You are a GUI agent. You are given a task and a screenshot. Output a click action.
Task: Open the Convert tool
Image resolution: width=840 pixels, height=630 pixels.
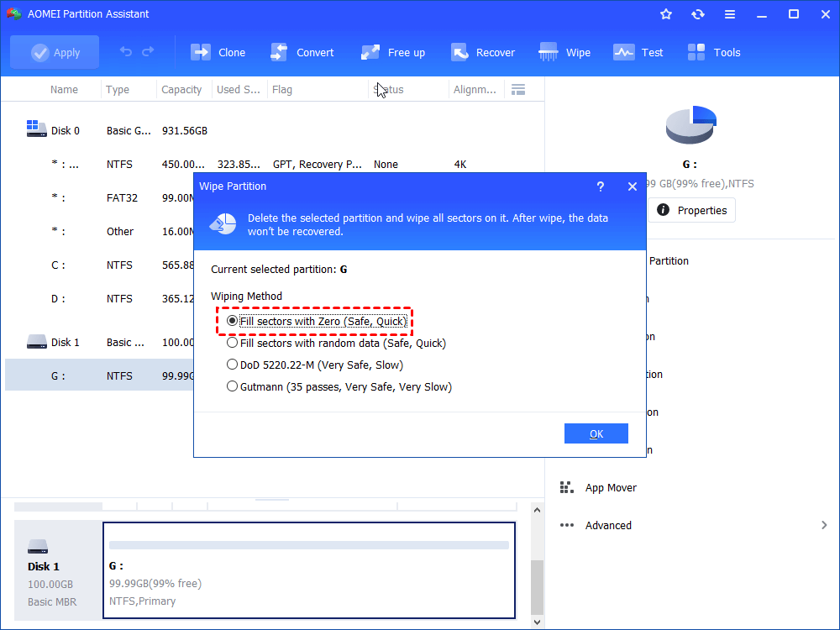pyautogui.click(x=302, y=52)
